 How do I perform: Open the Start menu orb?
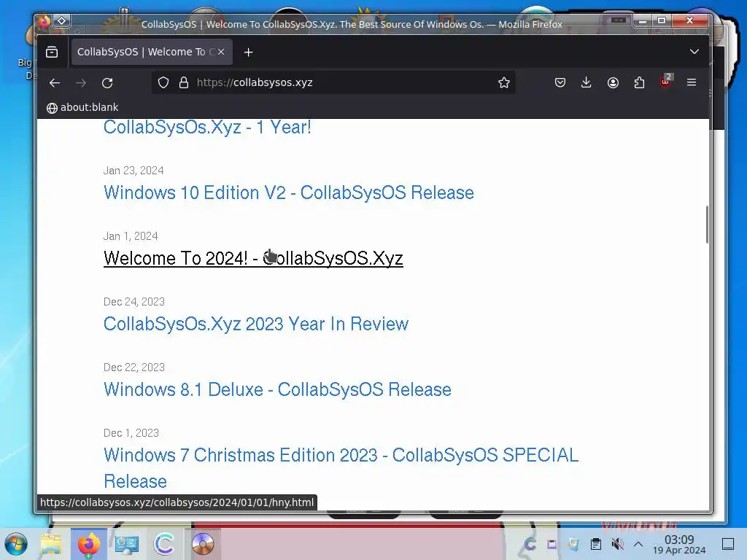tap(16, 544)
